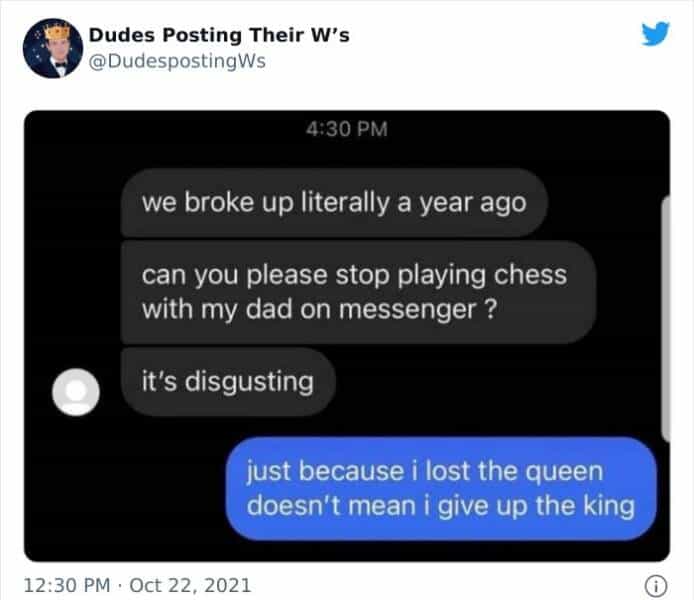
Task: Click the "Oct 22, 2021" date text
Action: point(190,585)
